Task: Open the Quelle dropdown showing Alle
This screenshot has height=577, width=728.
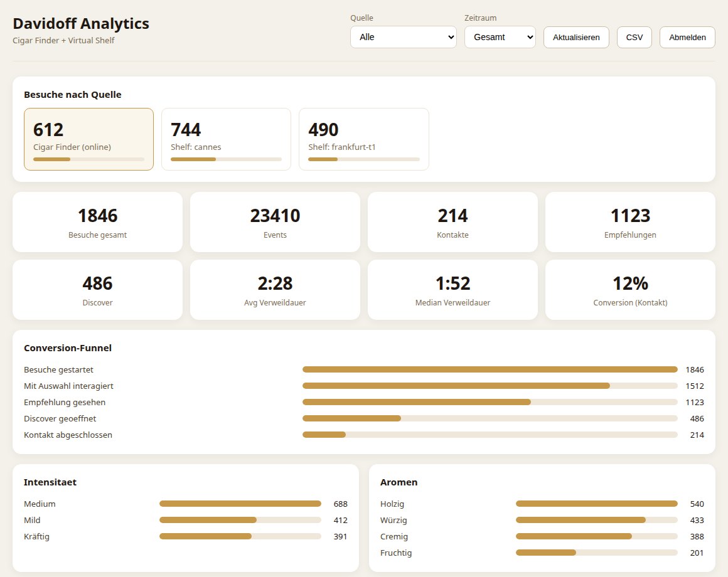Action: 404,37
